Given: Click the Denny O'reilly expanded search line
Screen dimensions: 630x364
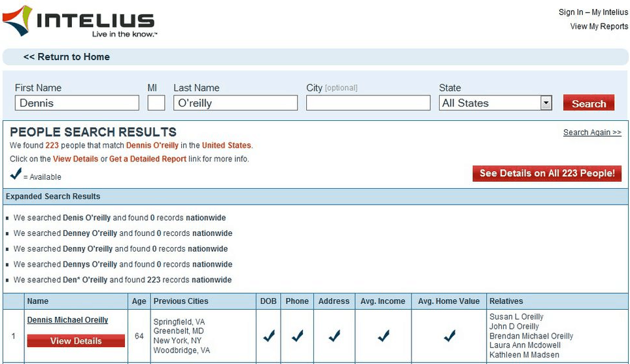Looking at the screenshot, I should click(120, 249).
